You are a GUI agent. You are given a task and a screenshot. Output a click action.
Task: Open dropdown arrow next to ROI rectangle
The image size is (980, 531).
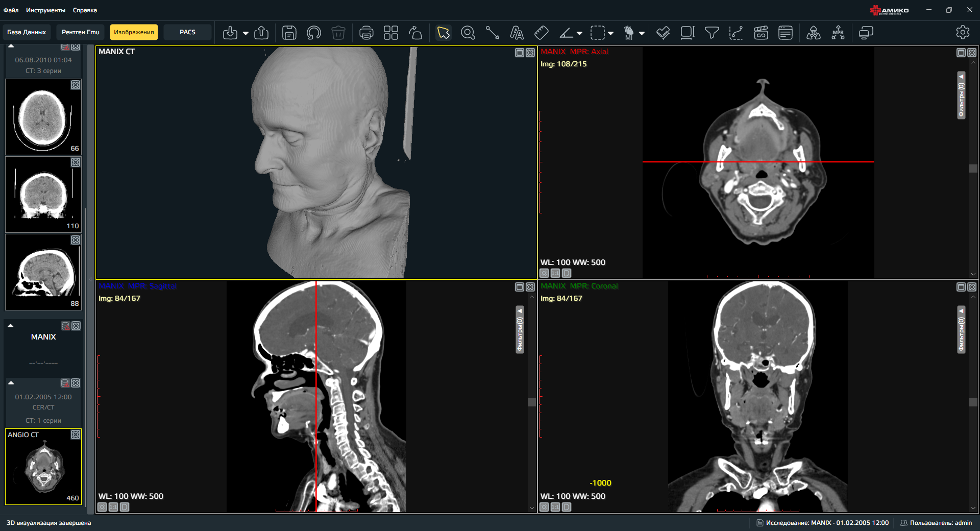610,33
